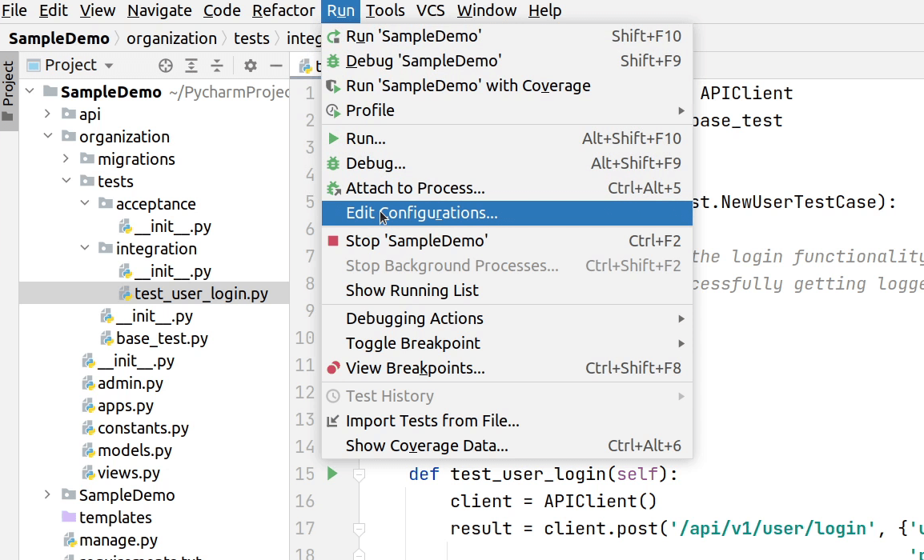
Task: Click the organization breadcrumb in navigation bar
Action: coord(171,38)
